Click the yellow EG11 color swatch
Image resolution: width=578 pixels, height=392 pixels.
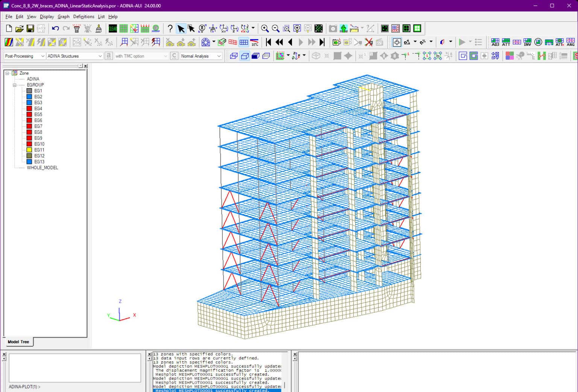pyautogui.click(x=29, y=150)
